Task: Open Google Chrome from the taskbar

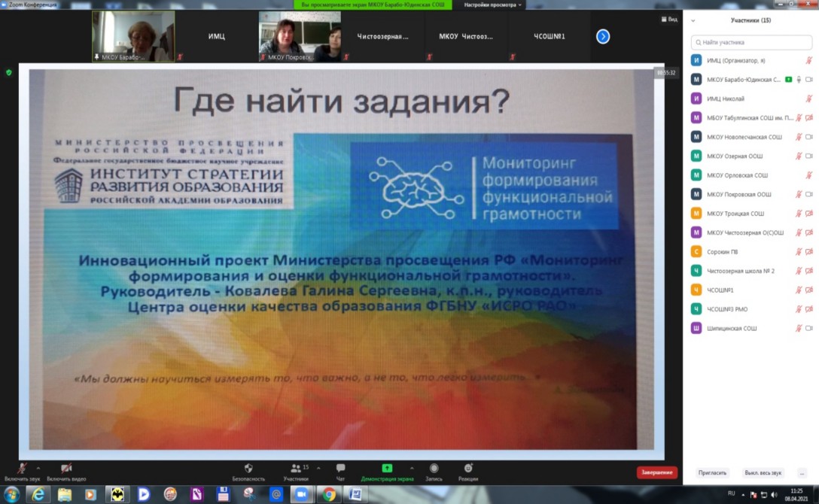Action: 329,494
